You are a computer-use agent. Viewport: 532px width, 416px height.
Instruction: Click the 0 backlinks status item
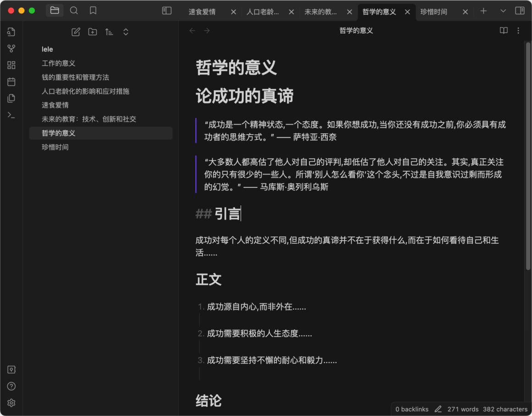pos(411,409)
